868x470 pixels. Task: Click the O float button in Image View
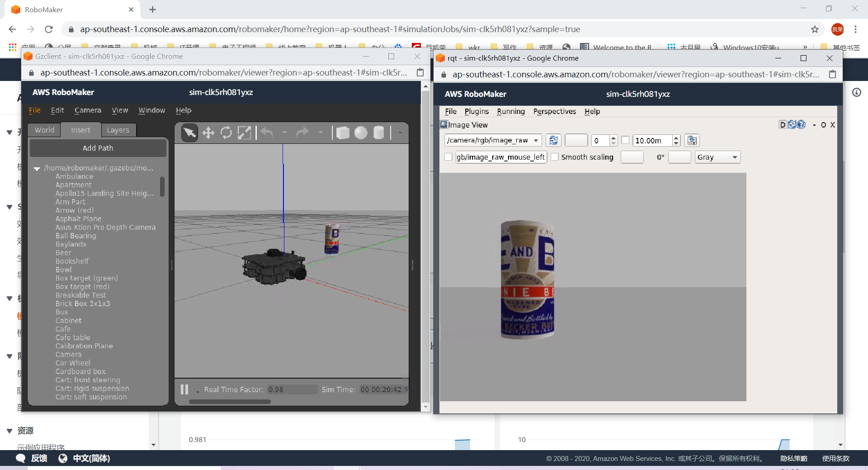coord(824,125)
